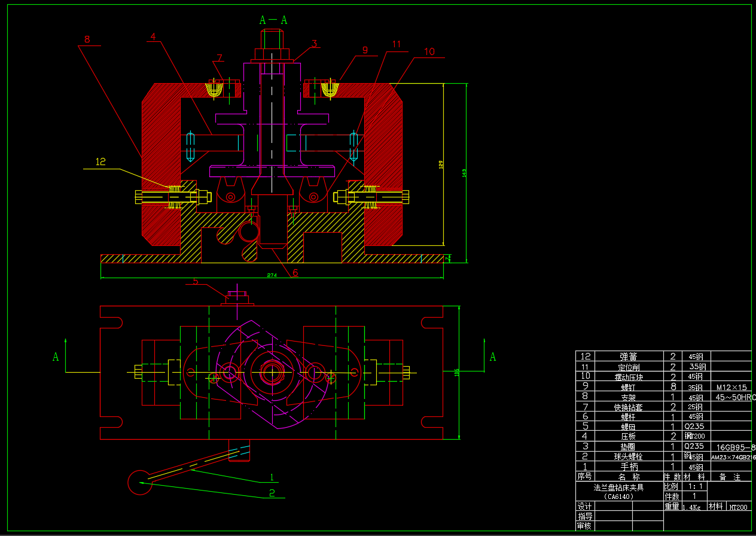This screenshot has width=756, height=536.
Task: Click the 1:1 scale value cell
Action: 696,486
